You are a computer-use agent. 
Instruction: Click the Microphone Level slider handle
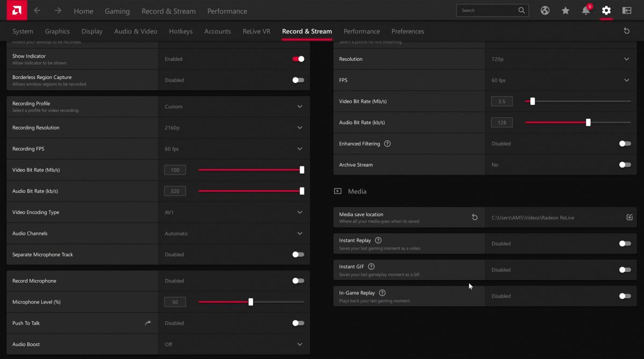tap(251, 302)
